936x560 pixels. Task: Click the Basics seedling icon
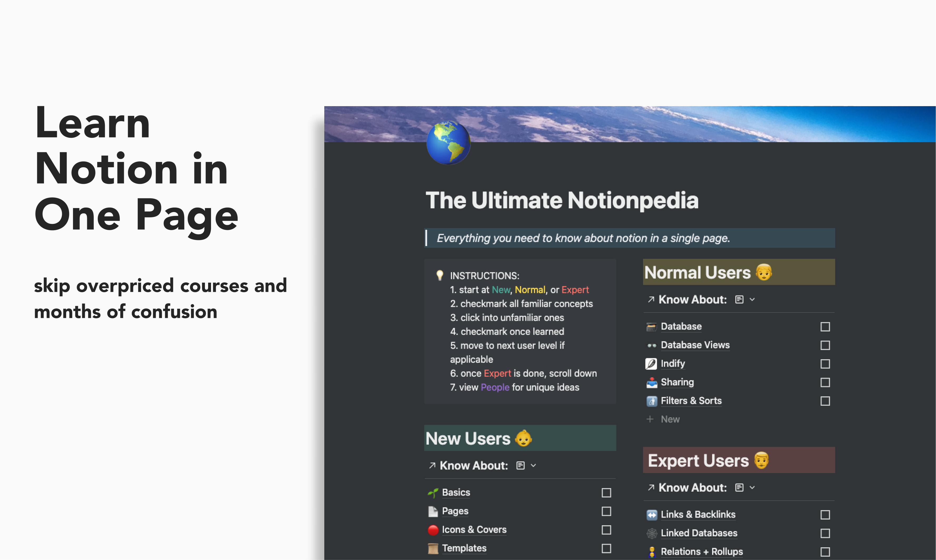[433, 493]
